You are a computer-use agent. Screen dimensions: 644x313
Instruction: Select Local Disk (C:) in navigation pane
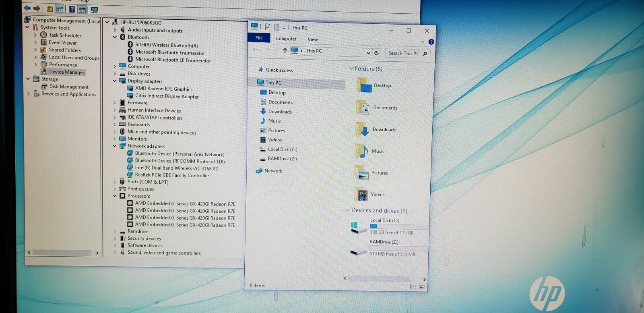tap(282, 149)
